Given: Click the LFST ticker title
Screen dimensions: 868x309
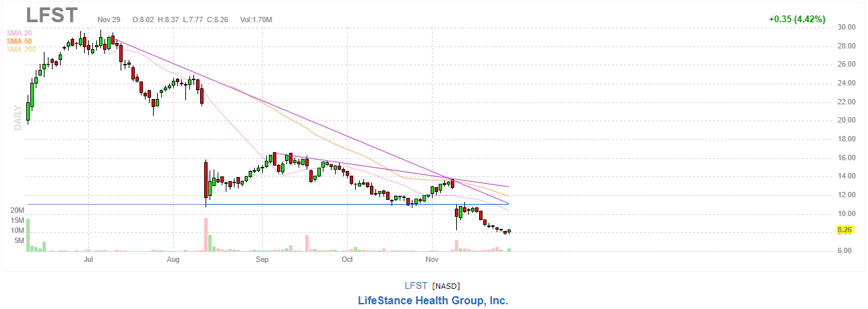Looking at the screenshot, I should [x=52, y=15].
